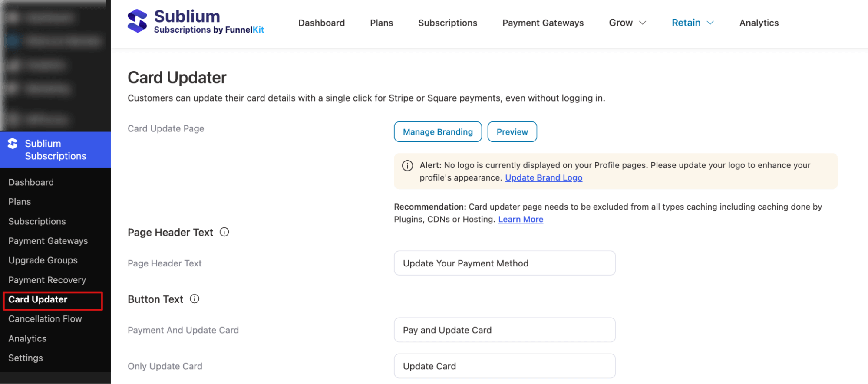Click the Sublium logo icon in the header
868x384 pixels.
click(x=137, y=20)
